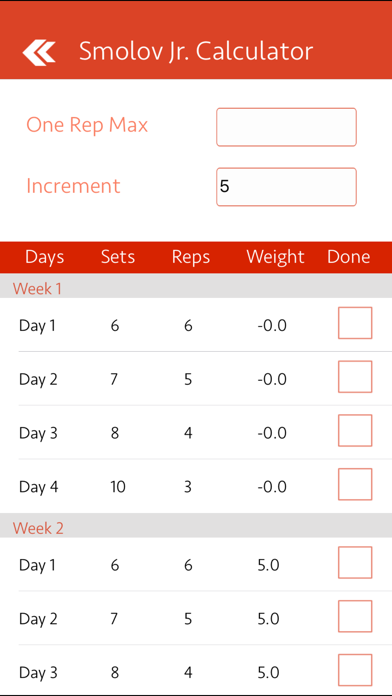Image resolution: width=392 pixels, height=696 pixels.
Task: Tap the Week 2 section header
Action: tap(196, 526)
